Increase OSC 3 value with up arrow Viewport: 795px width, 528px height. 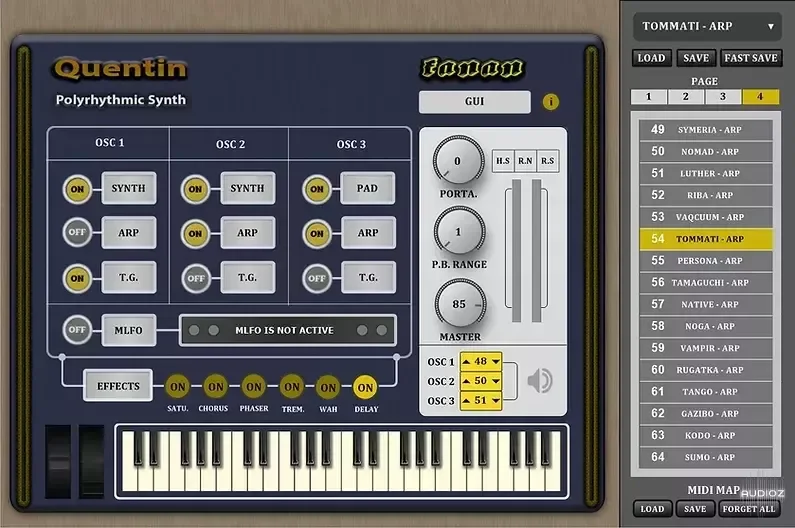(x=466, y=401)
